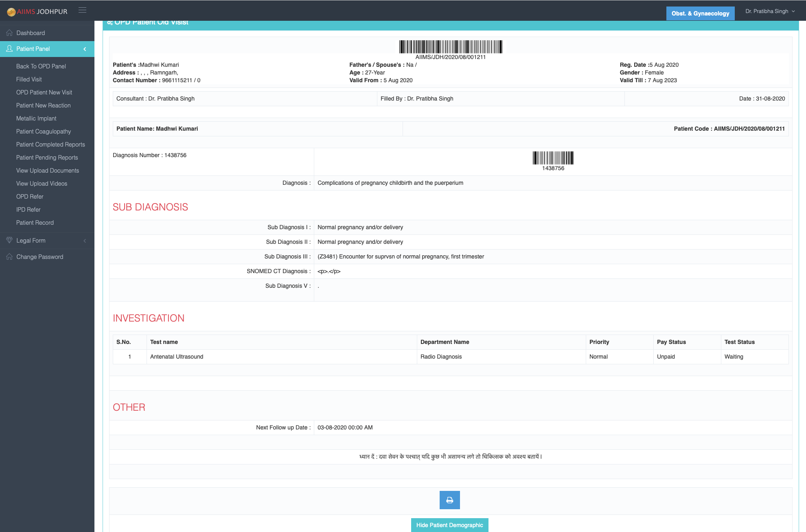Image resolution: width=806 pixels, height=532 pixels.
Task: Click the printer icon button
Action: 449,500
